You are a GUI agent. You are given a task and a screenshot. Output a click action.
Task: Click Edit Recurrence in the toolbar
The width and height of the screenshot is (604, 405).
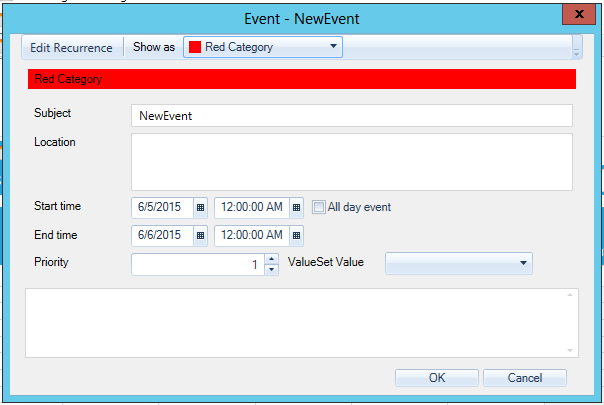tap(71, 47)
